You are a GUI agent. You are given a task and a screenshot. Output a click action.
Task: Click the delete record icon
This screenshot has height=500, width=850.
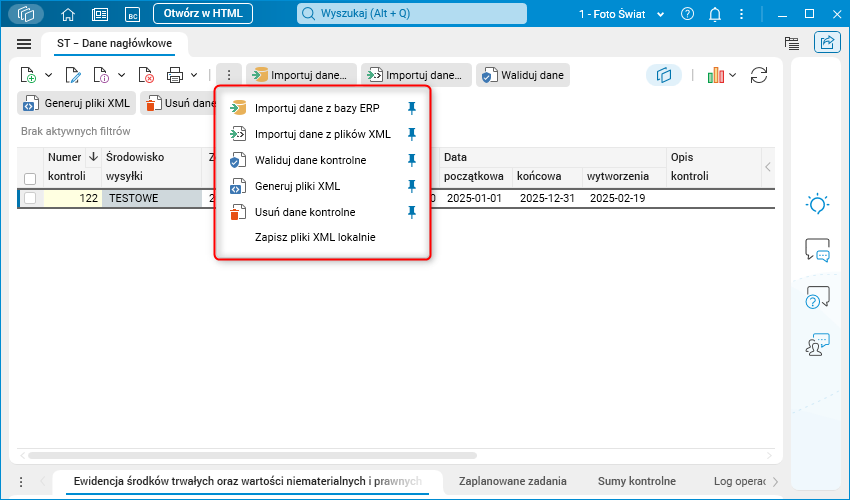(146, 75)
